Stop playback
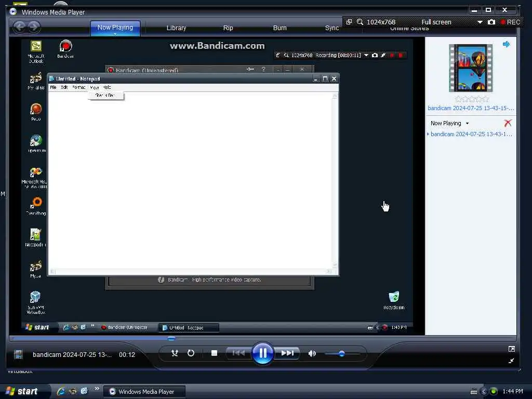This screenshot has width=532, height=399. click(214, 353)
